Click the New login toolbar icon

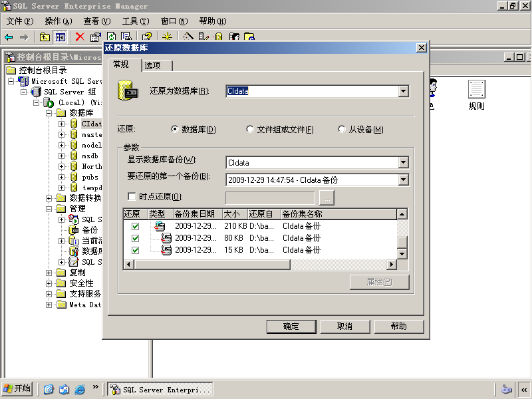click(x=234, y=37)
